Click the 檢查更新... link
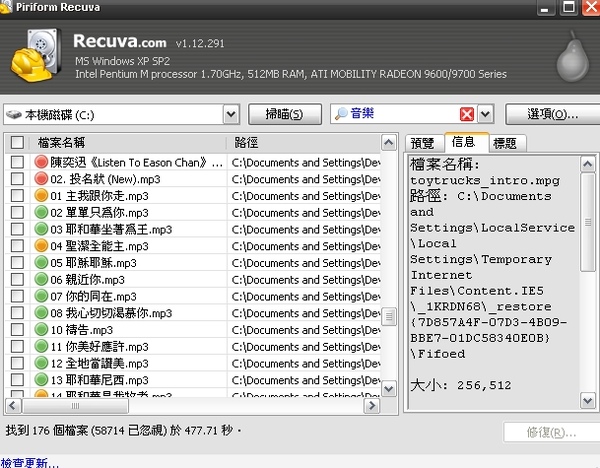The width and height of the screenshot is (600, 468). tap(29, 463)
